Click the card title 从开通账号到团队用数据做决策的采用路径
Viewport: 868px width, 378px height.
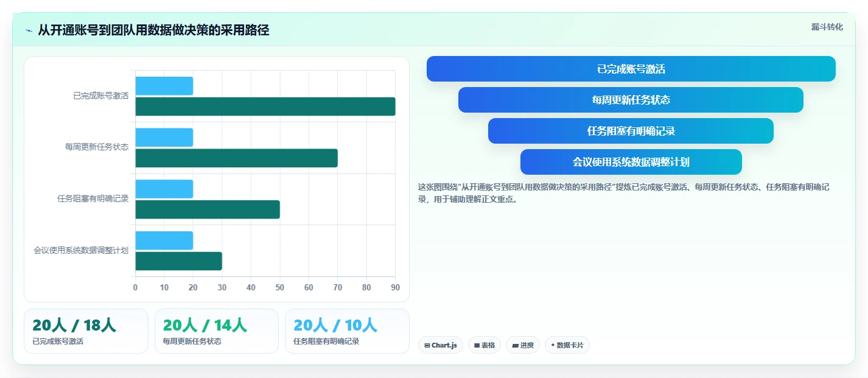pos(153,30)
